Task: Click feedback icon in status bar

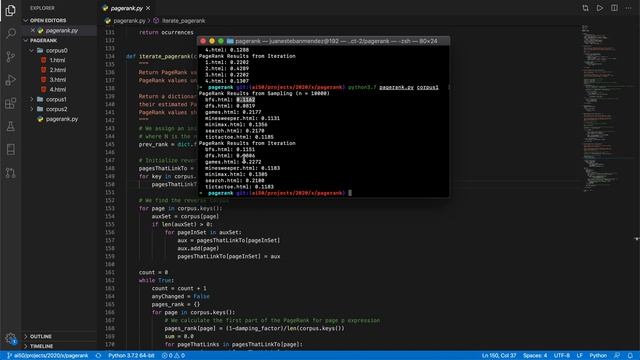Action: coord(617,356)
